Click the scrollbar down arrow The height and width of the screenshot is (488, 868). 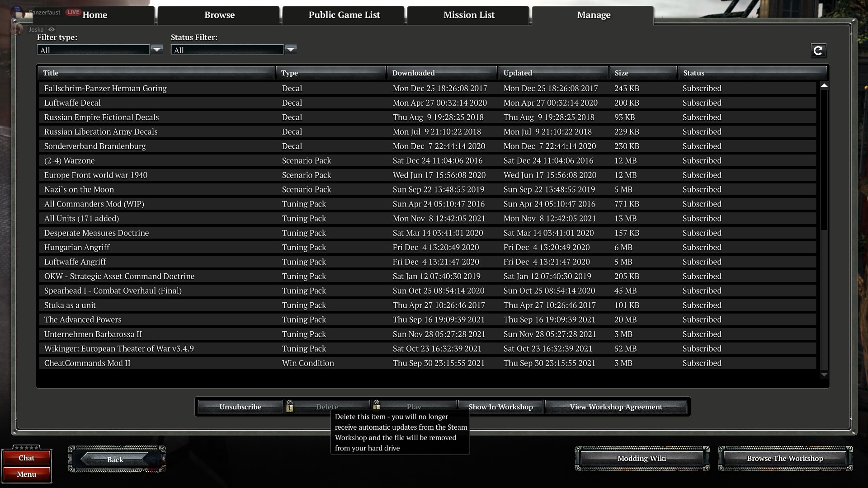point(824,375)
